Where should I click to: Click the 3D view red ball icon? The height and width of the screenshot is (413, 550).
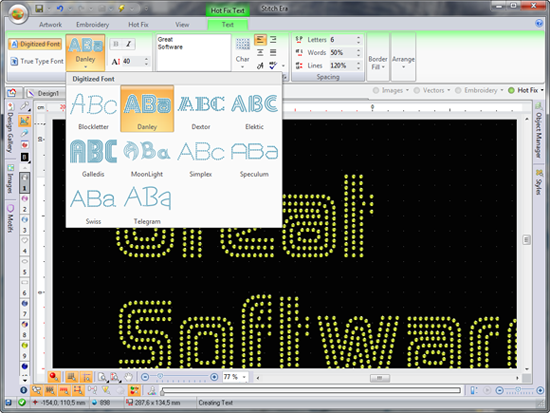[54, 377]
